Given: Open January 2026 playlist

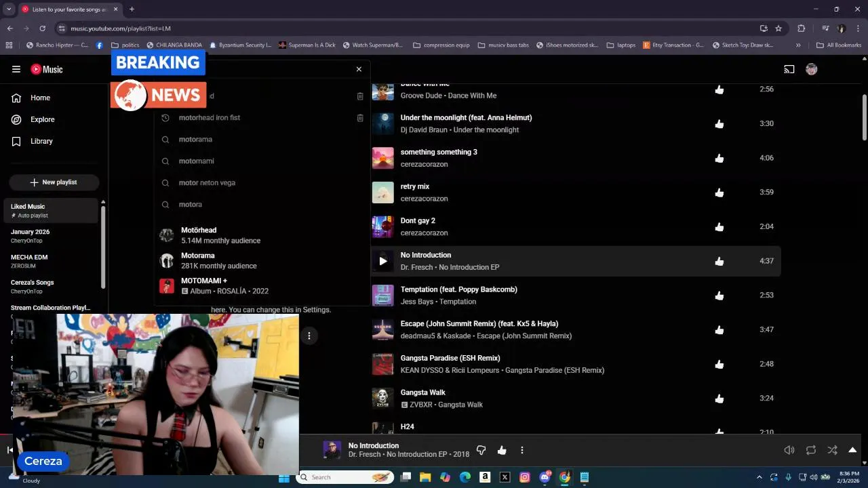Looking at the screenshot, I should [x=52, y=236].
